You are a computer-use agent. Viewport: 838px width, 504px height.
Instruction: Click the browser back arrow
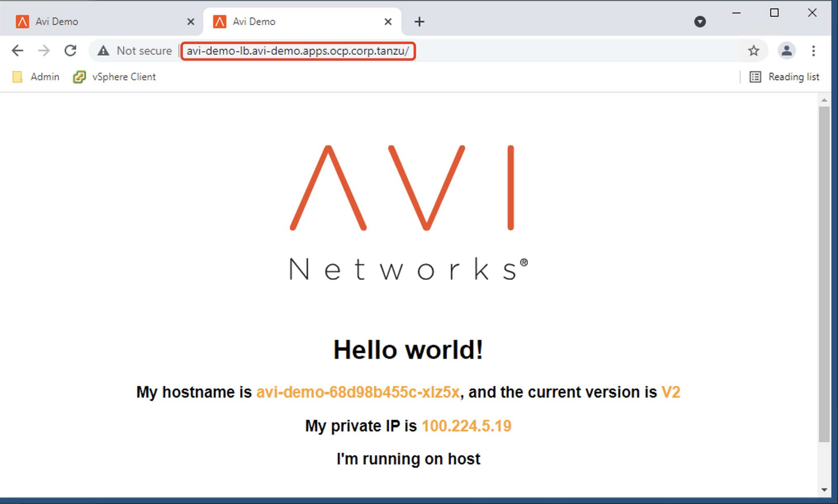click(x=17, y=51)
